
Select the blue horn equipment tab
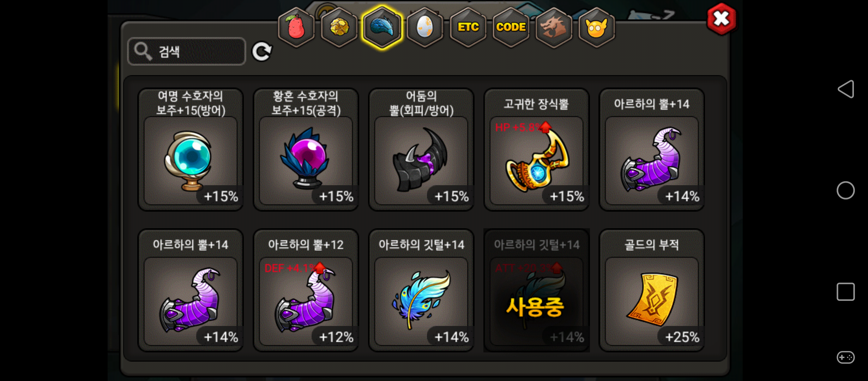pyautogui.click(x=382, y=27)
